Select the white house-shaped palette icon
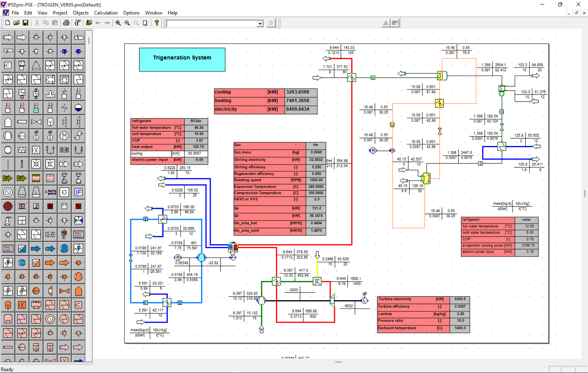The image size is (588, 373). (8, 122)
